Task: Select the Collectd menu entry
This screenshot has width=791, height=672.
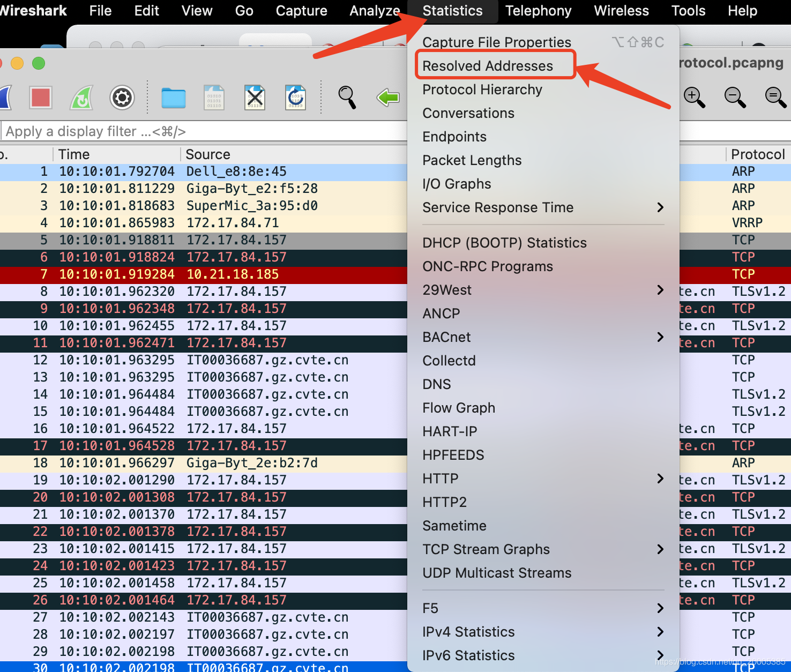Action: click(543, 361)
